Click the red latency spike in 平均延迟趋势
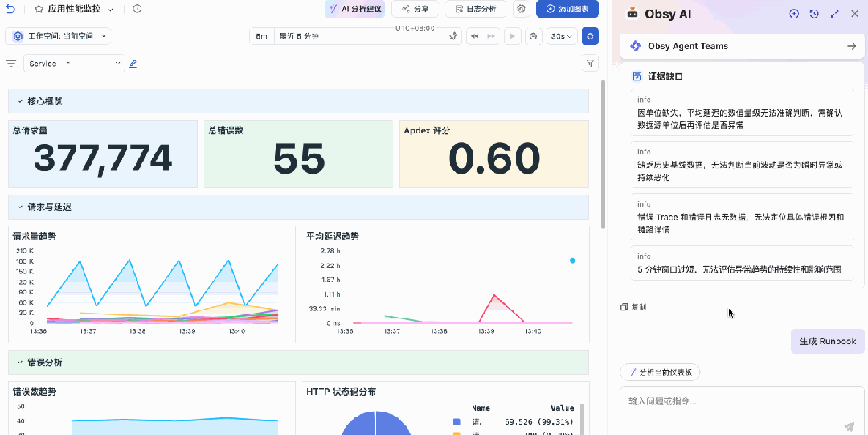 tap(494, 296)
